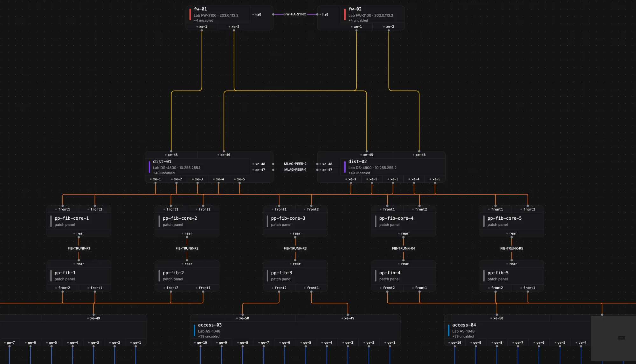Select the pp-fib-core-1 patch panel
The image size is (636, 364).
[x=79, y=221]
